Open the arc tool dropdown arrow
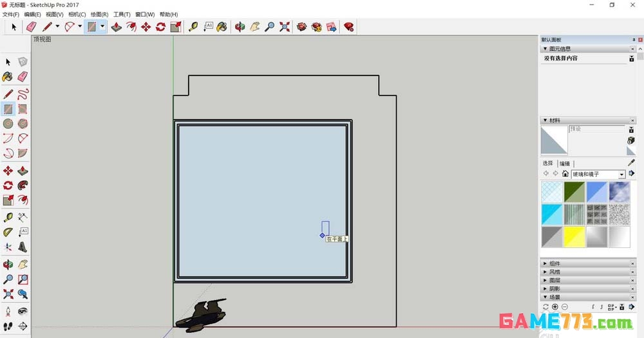 (80, 27)
